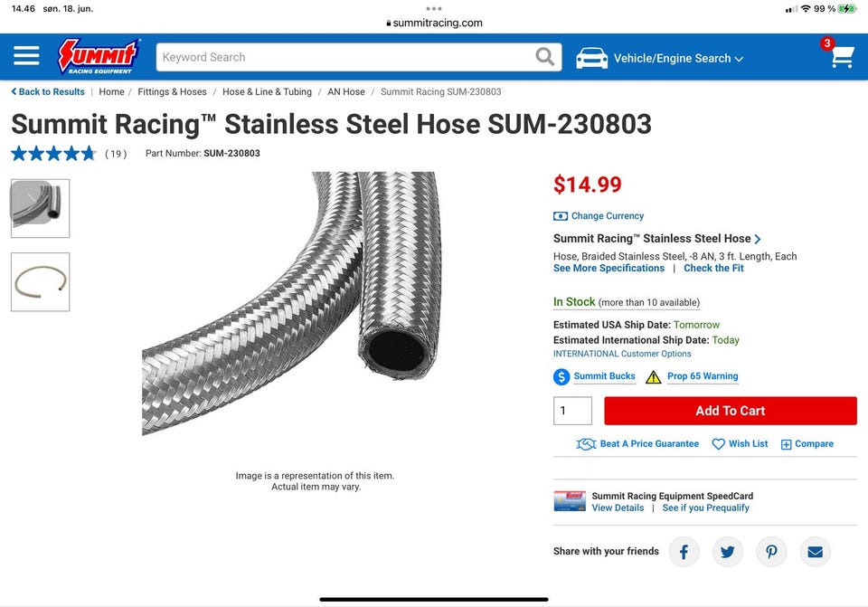Viewport: 868px width, 607px height.
Task: Toggle Compare for this product
Action: (807, 444)
